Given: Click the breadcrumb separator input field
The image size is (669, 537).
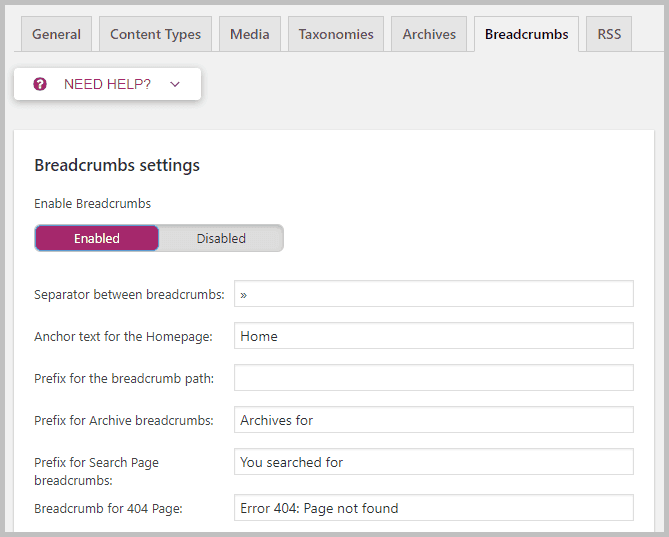Looking at the screenshot, I should point(433,294).
